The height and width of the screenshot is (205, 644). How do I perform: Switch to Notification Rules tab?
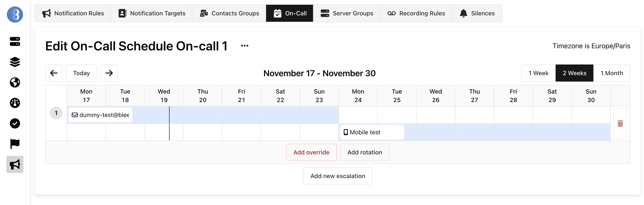pyautogui.click(x=73, y=13)
